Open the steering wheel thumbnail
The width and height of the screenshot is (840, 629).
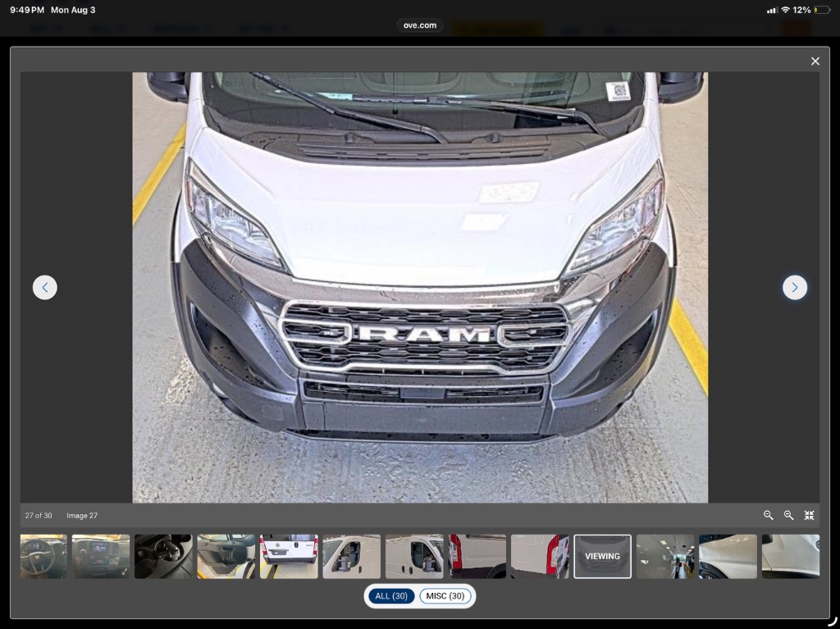(44, 556)
